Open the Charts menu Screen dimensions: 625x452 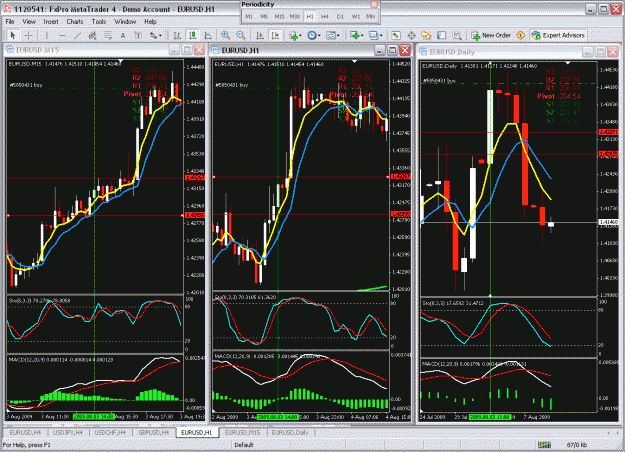point(75,22)
